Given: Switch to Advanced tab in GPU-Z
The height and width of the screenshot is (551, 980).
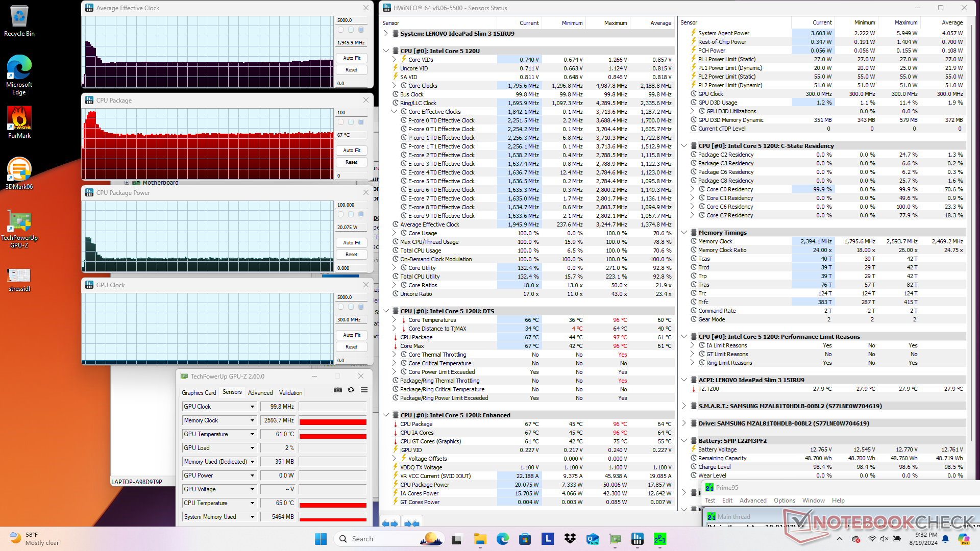Looking at the screenshot, I should pyautogui.click(x=260, y=393).
